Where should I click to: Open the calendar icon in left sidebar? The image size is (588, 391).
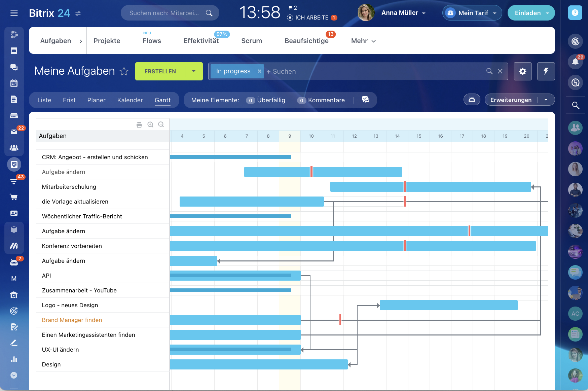[14, 83]
